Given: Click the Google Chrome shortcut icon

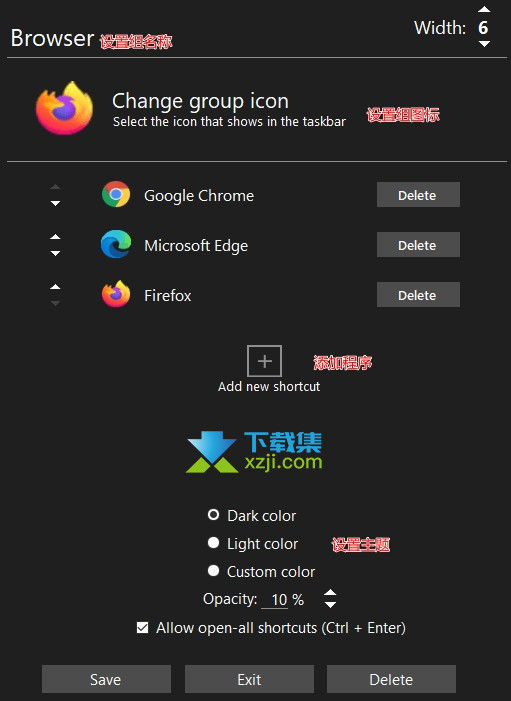Looking at the screenshot, I should click(116, 194).
